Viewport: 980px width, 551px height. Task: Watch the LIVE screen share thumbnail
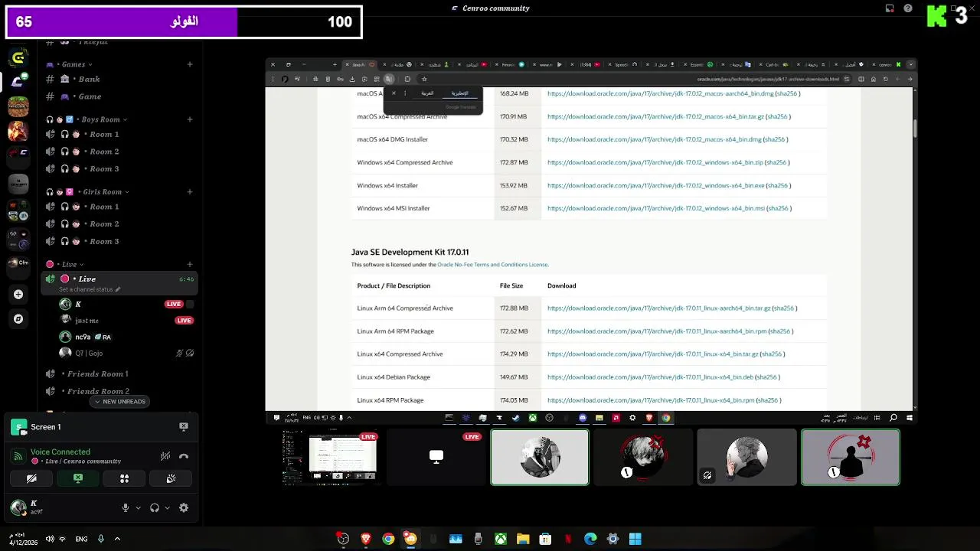tap(331, 457)
